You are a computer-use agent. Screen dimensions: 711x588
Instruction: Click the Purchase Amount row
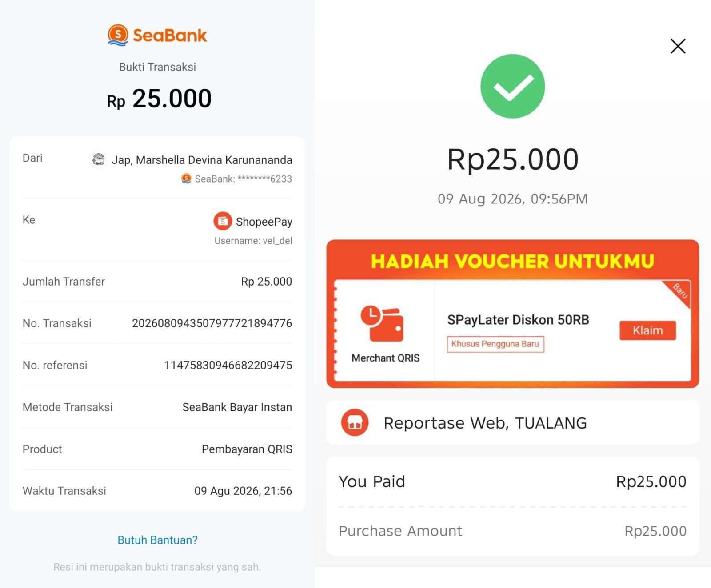click(x=512, y=531)
